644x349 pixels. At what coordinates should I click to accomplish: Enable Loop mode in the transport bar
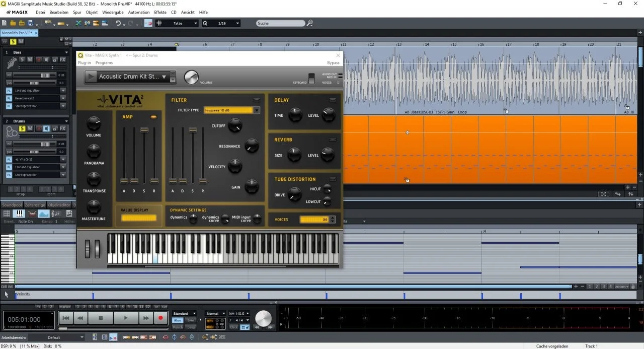pyautogui.click(x=191, y=327)
